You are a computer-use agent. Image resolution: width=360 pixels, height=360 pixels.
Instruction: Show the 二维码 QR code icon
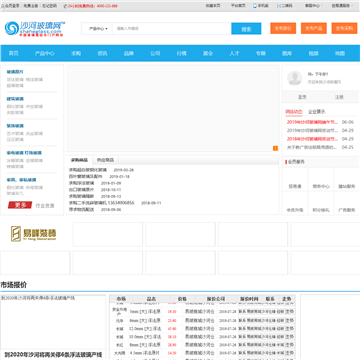279,6
